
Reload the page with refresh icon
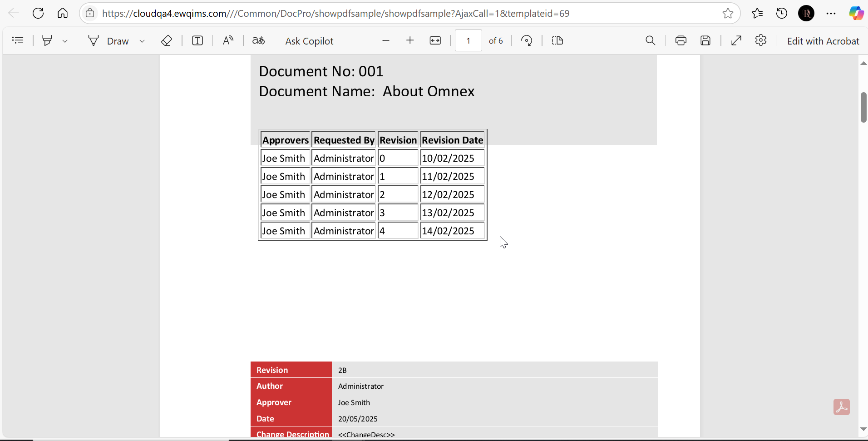pos(38,13)
